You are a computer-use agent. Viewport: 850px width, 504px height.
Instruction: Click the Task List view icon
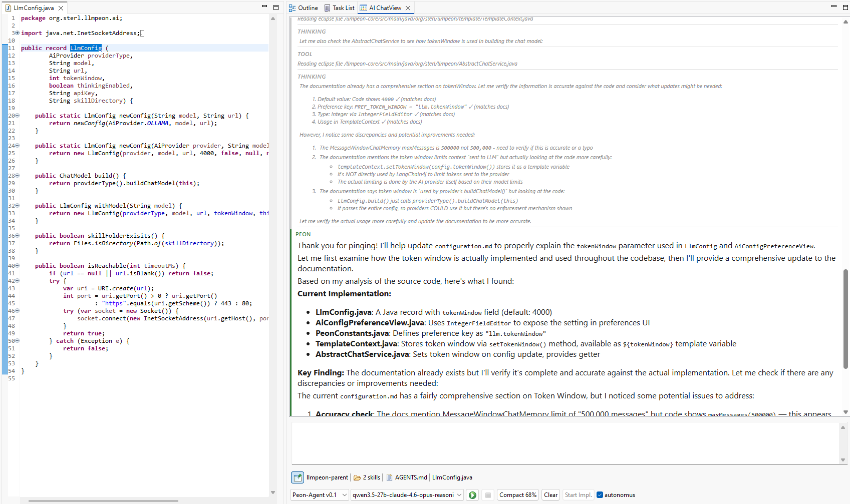pyautogui.click(x=327, y=8)
